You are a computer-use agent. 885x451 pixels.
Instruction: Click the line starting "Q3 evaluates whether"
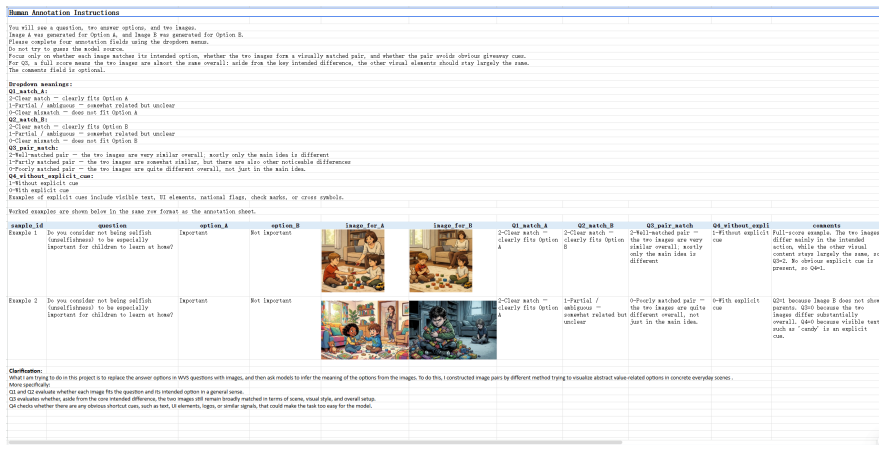(x=191, y=399)
